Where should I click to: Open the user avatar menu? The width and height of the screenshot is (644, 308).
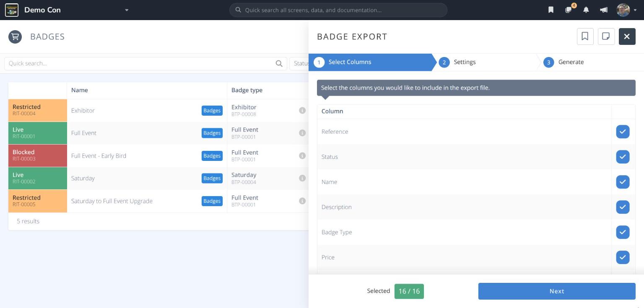[x=623, y=10]
